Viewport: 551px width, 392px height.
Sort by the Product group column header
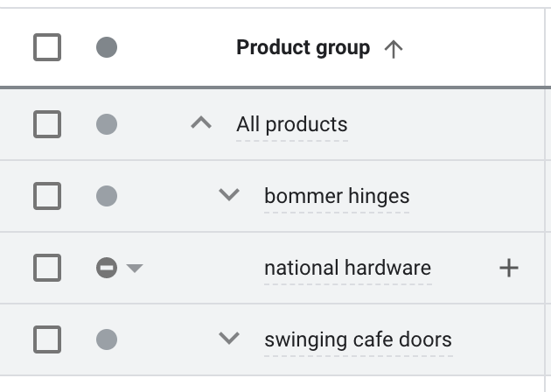[303, 48]
